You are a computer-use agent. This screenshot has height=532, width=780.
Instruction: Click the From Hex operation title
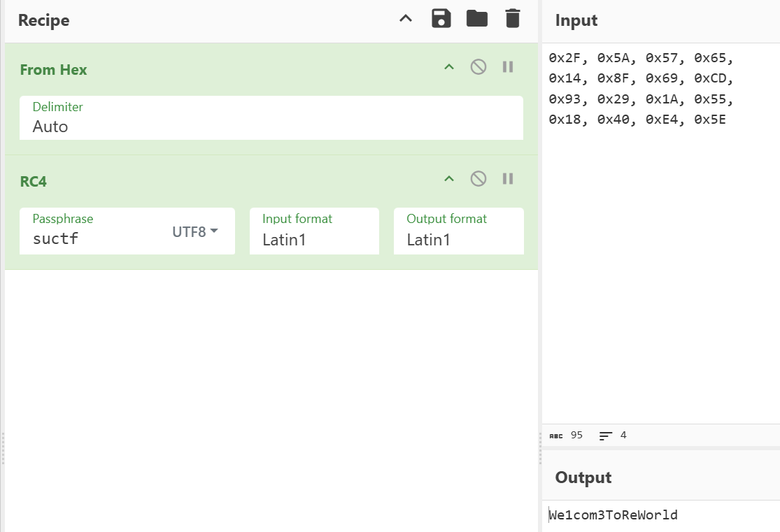[54, 70]
